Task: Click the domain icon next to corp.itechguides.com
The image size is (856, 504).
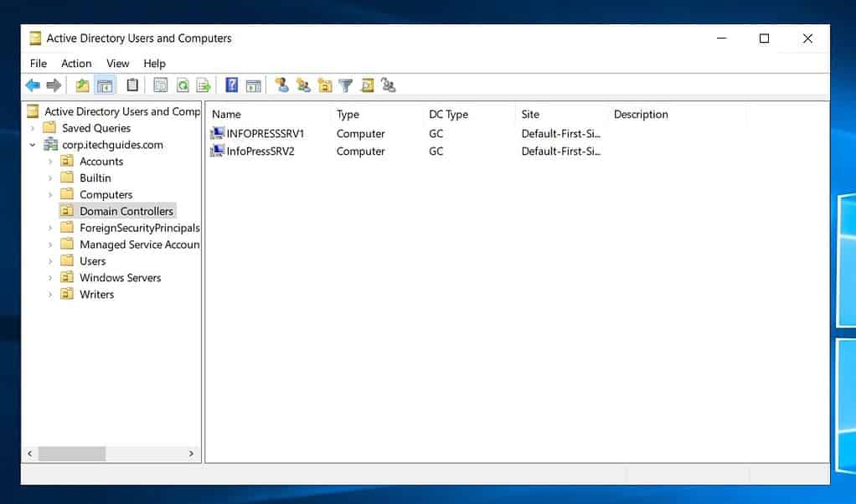Action: pyautogui.click(x=51, y=145)
